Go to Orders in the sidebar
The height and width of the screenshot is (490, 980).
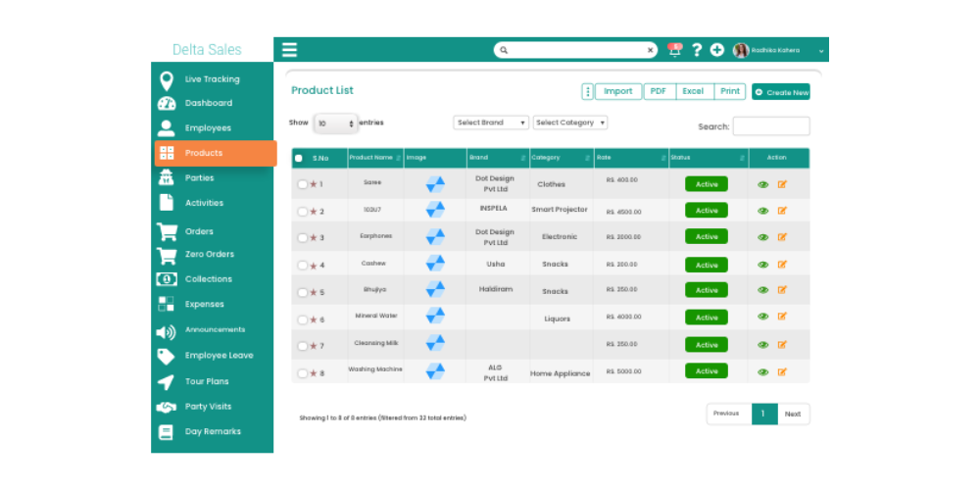click(x=199, y=231)
